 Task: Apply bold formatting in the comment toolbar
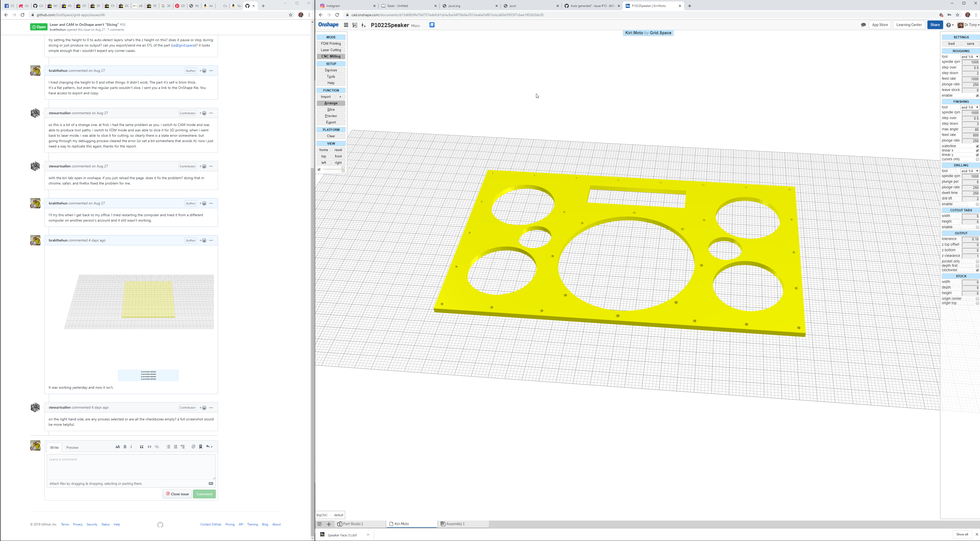click(124, 447)
